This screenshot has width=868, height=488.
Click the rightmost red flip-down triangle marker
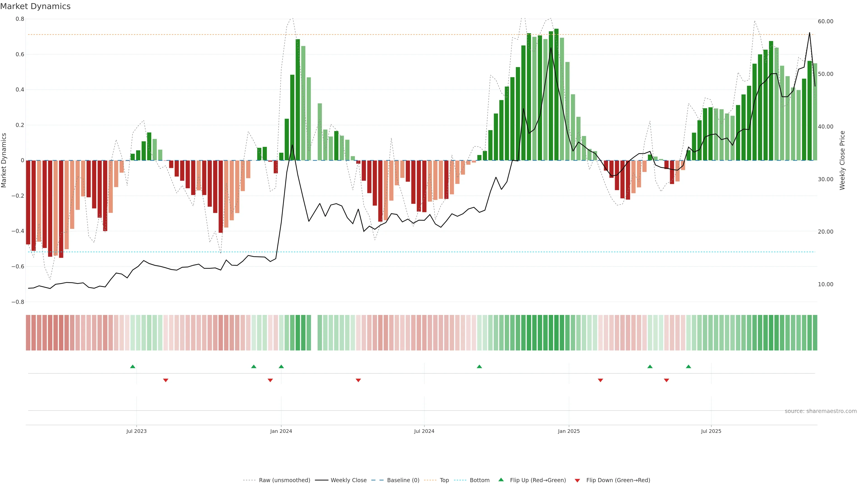(x=666, y=380)
